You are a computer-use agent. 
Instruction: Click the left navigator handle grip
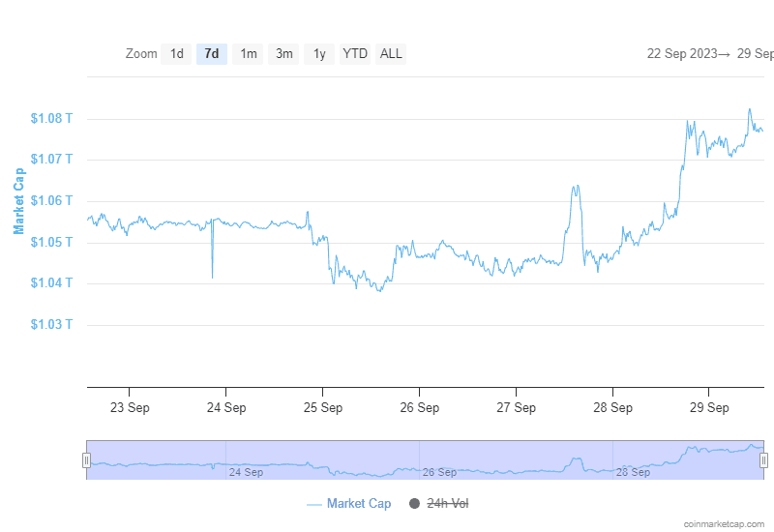(x=87, y=460)
